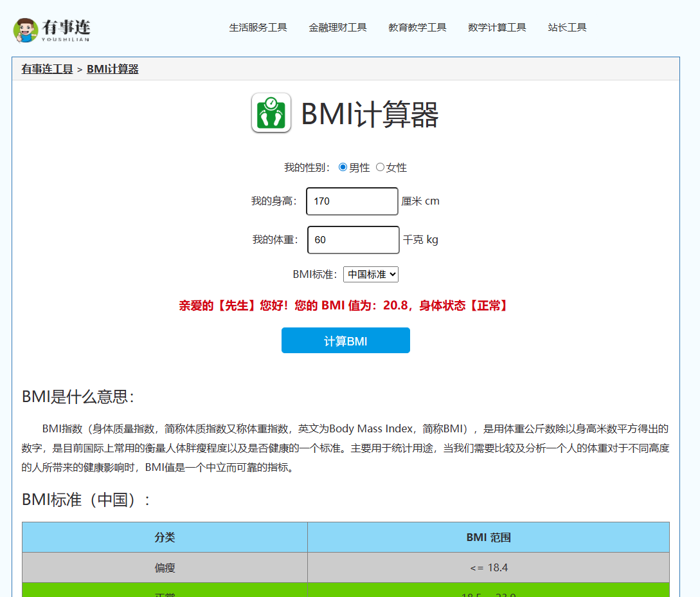The height and width of the screenshot is (597, 700).
Task: Go to 教育教学工具 in navigation
Action: [417, 27]
